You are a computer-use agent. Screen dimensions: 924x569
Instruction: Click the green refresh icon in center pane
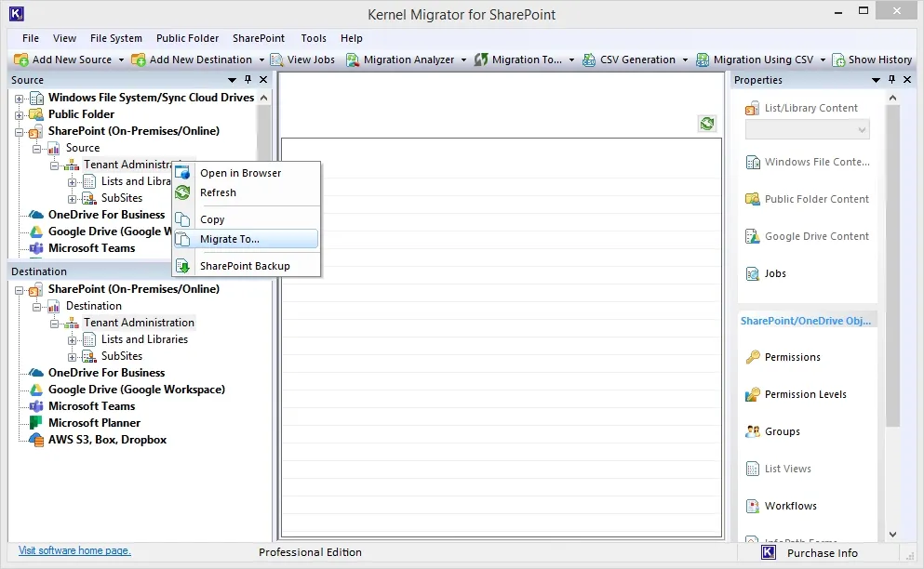pos(707,123)
